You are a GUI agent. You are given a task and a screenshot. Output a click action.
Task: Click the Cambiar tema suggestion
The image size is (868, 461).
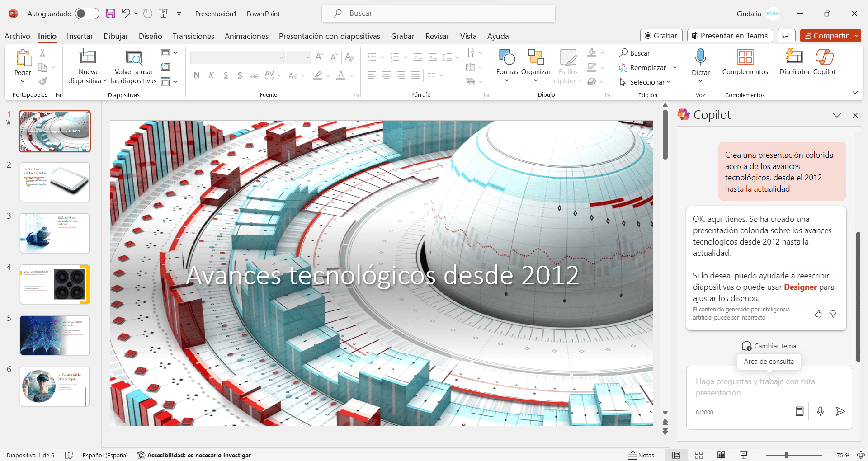(x=769, y=346)
